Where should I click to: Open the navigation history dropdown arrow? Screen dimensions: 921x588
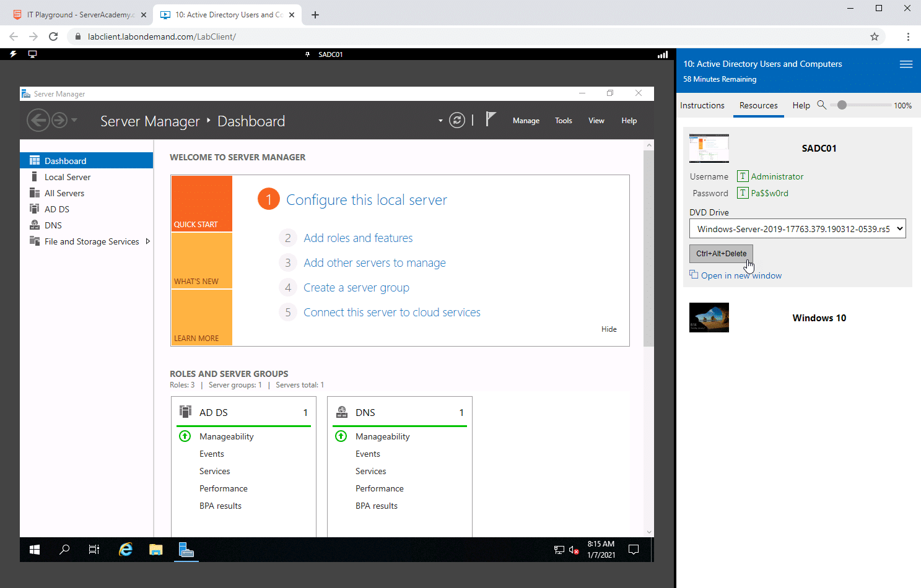click(74, 120)
